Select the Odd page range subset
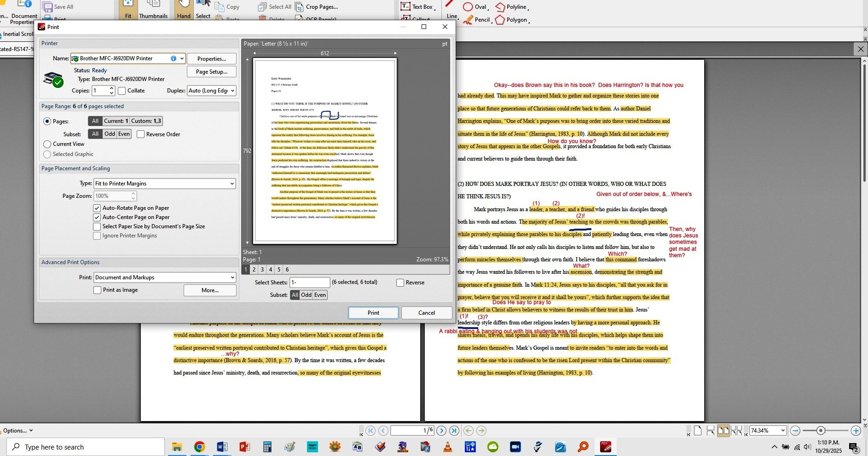 [x=110, y=134]
